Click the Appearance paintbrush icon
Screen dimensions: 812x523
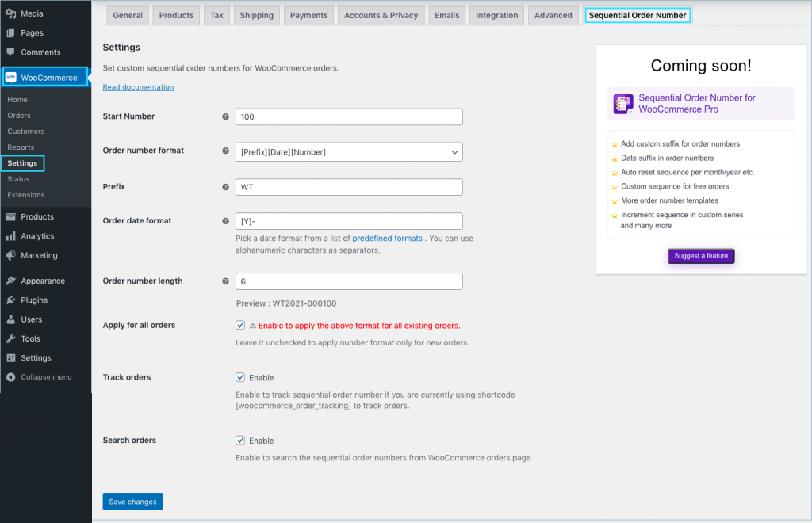point(10,281)
